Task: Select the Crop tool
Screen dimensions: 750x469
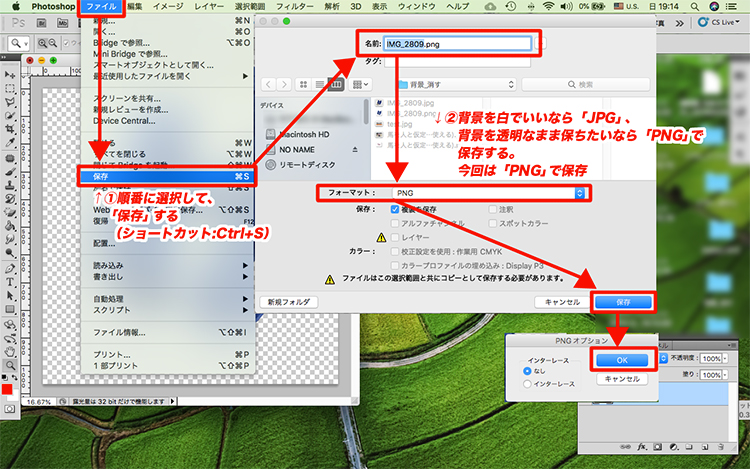Action: [10, 129]
